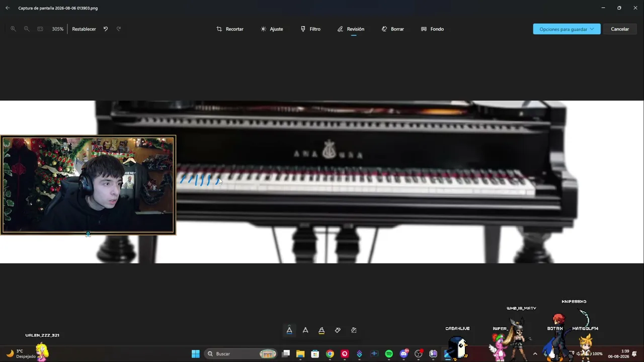Open the weather widget showing 3°C
644x362 pixels.
(20, 354)
